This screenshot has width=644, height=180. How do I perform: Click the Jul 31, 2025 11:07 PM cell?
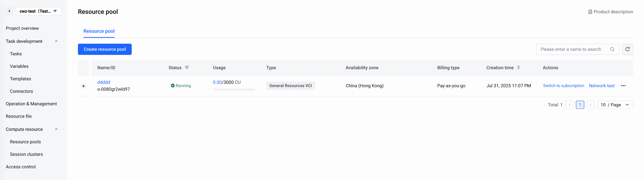pos(509,86)
